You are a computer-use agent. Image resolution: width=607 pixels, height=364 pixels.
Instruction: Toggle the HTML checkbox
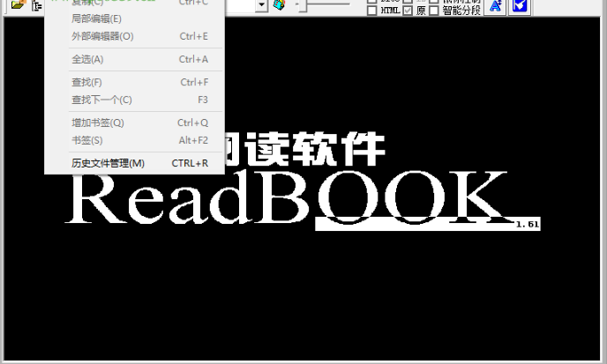[x=372, y=11]
